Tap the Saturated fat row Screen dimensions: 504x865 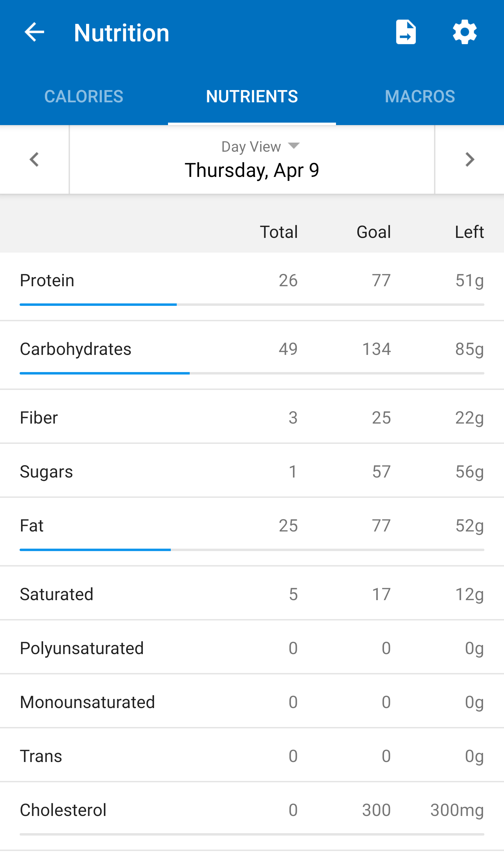click(252, 594)
